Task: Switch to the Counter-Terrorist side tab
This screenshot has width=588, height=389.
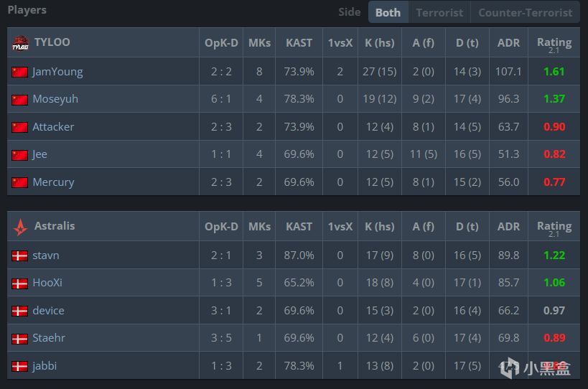Action: [525, 12]
